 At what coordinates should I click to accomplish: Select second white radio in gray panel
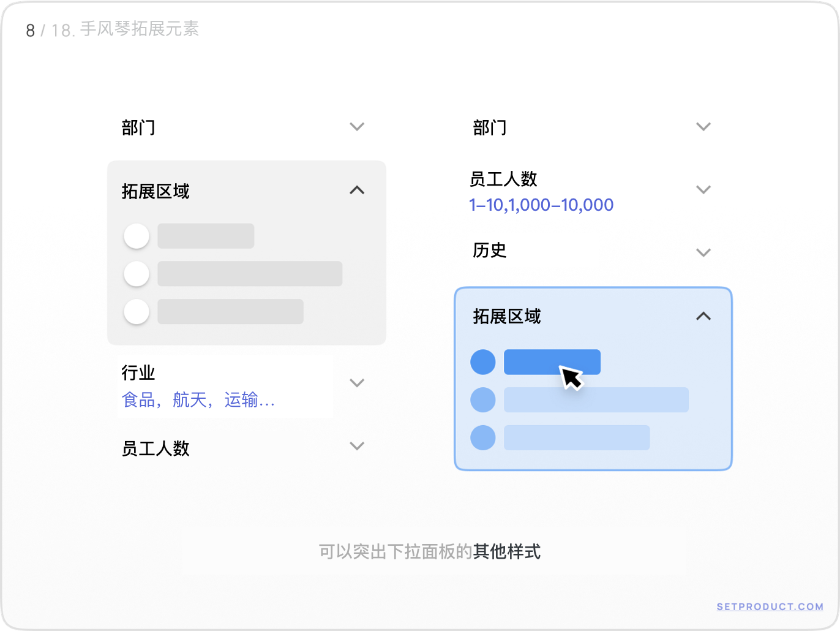point(137,274)
